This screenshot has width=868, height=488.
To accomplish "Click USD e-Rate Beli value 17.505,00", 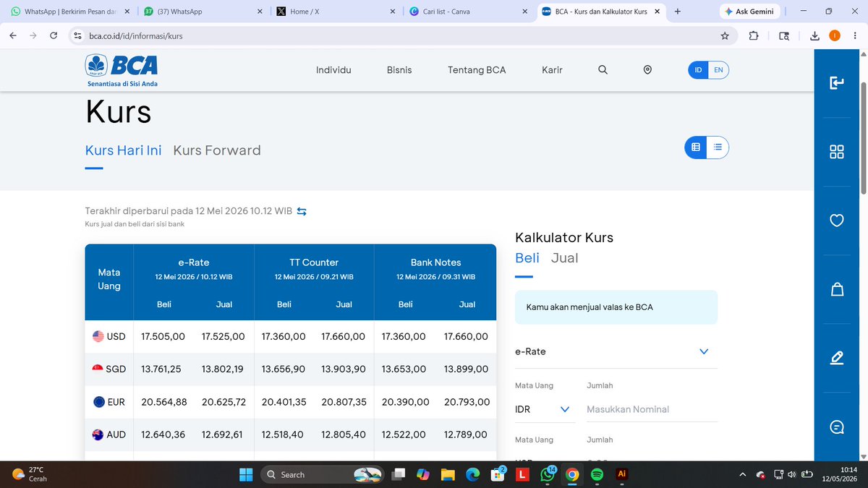I will 163,336.
